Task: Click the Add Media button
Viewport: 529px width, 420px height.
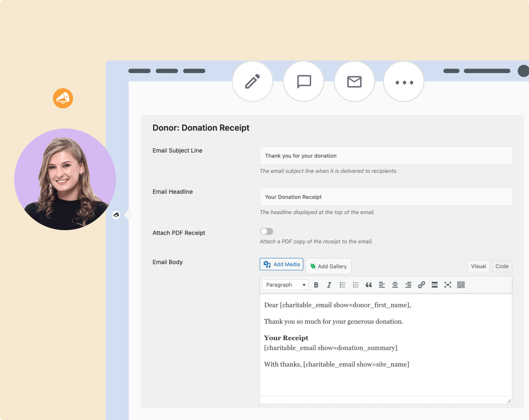Action: pyautogui.click(x=281, y=264)
